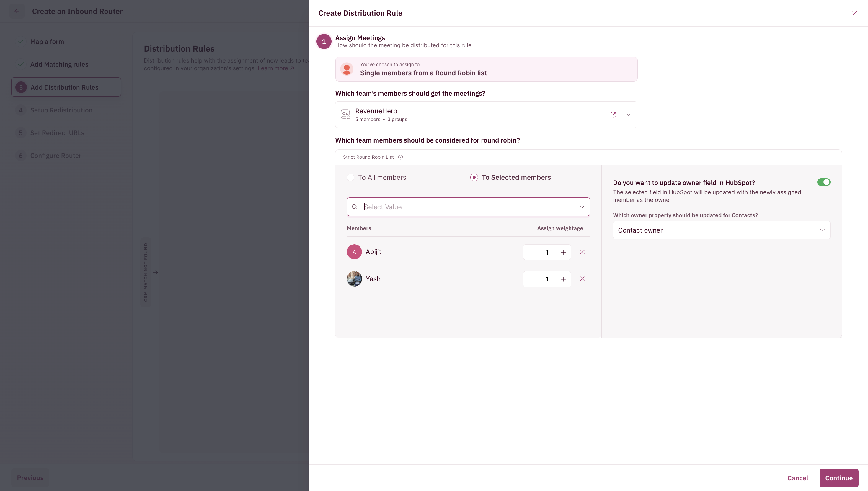Viewport: 868px width, 491px height.
Task: Click Single members from a Round Robin list
Action: tap(423, 73)
